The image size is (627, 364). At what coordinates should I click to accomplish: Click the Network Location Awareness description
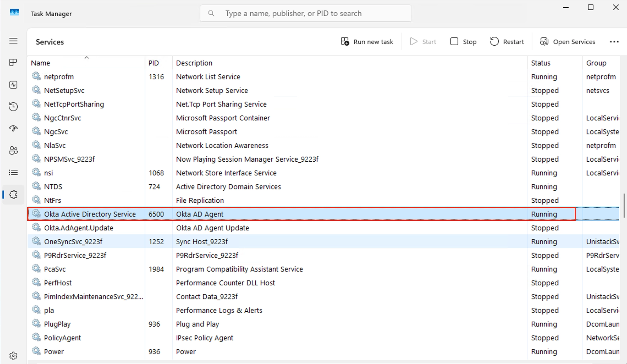point(222,146)
